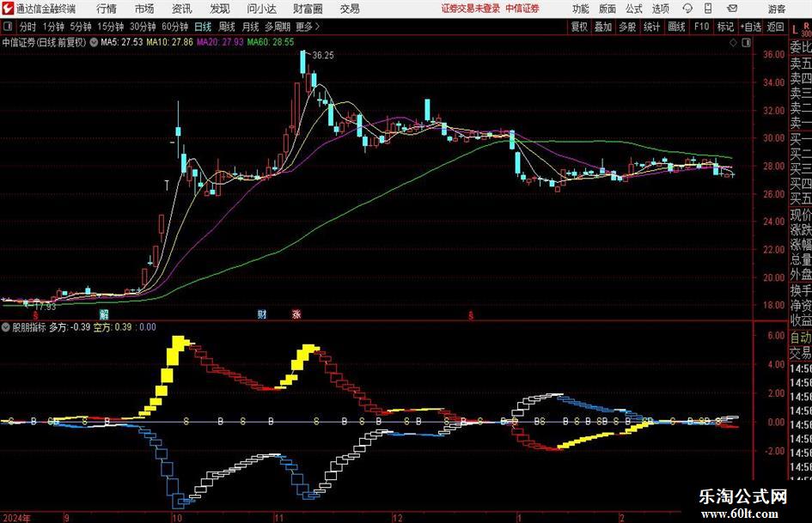Screen dimensions: 812x523
Task: Switch to 15分钟 period
Action: pyautogui.click(x=110, y=27)
